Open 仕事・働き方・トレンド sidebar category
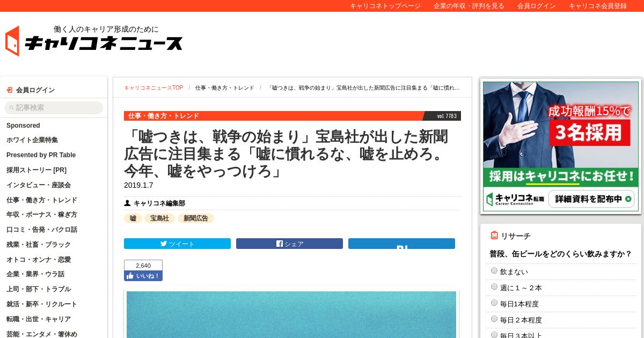Viewport: 644px width, 338px height. (x=42, y=200)
